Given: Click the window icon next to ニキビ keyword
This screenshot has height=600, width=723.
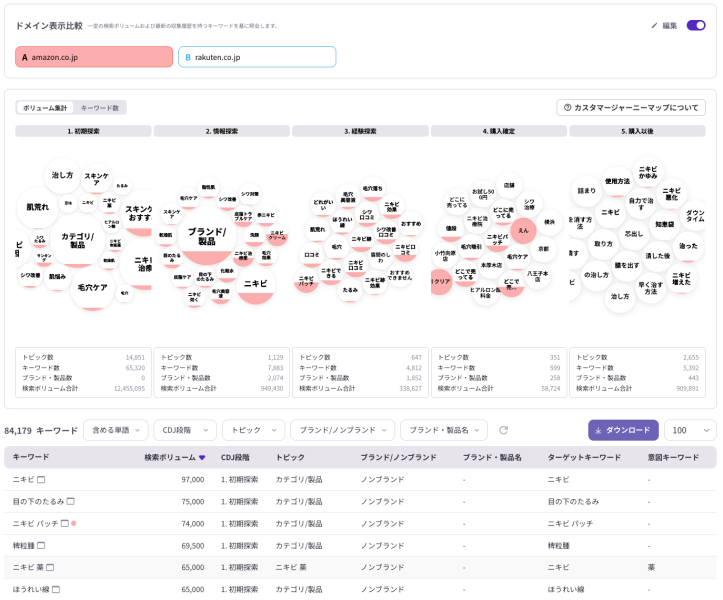Looking at the screenshot, I should [40, 480].
